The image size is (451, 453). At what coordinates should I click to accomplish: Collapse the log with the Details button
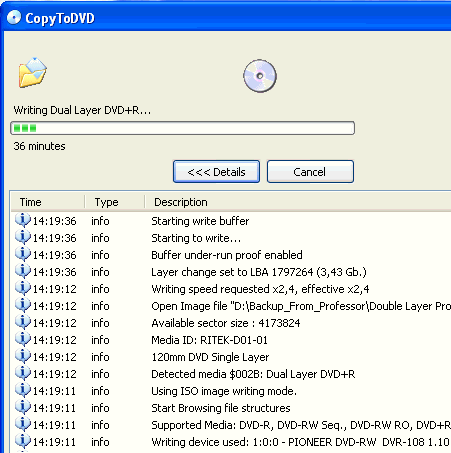pyautogui.click(x=216, y=172)
